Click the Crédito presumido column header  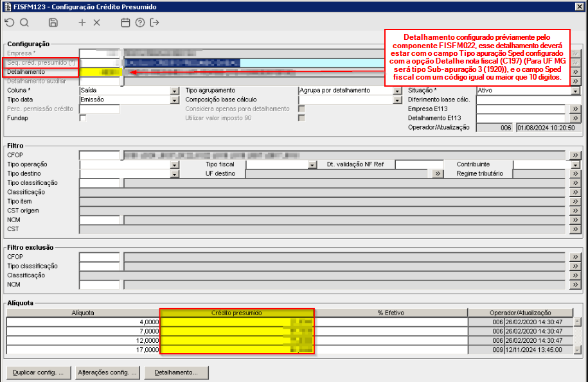[x=236, y=313]
